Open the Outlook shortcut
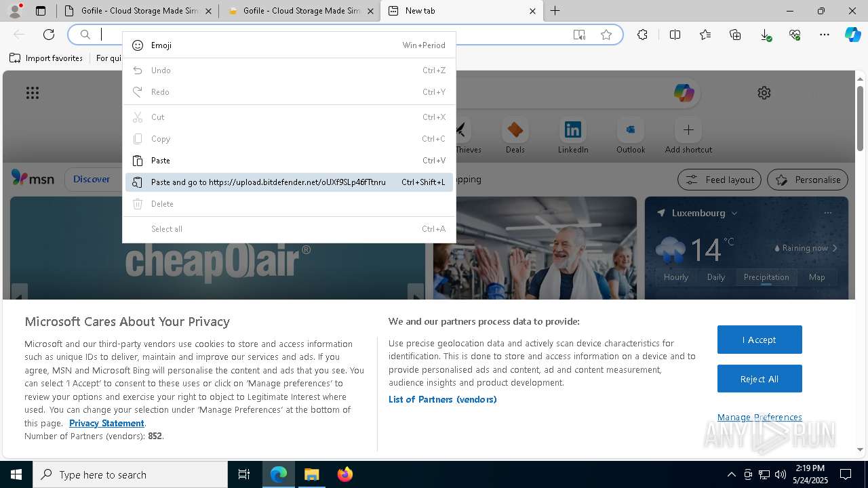 [631, 135]
